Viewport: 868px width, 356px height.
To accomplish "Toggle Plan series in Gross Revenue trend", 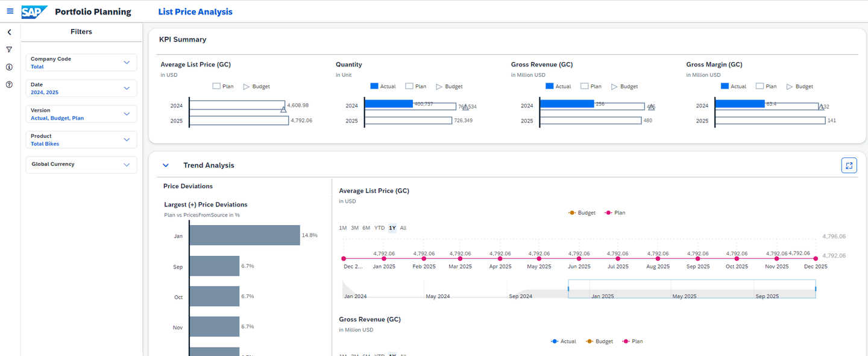I will 632,342.
